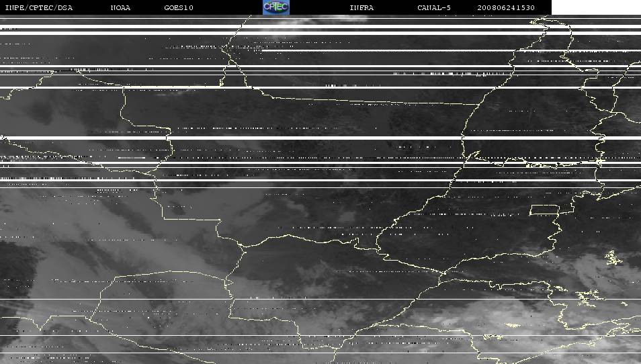641x364 pixels.
Task: Click the CANAL-5 channel label
Action: 434,8
